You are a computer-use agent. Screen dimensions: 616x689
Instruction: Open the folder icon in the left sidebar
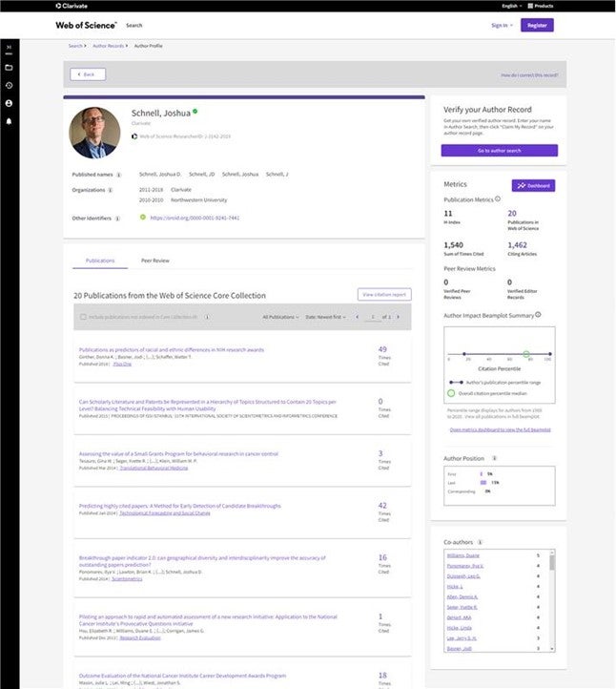pos(9,68)
